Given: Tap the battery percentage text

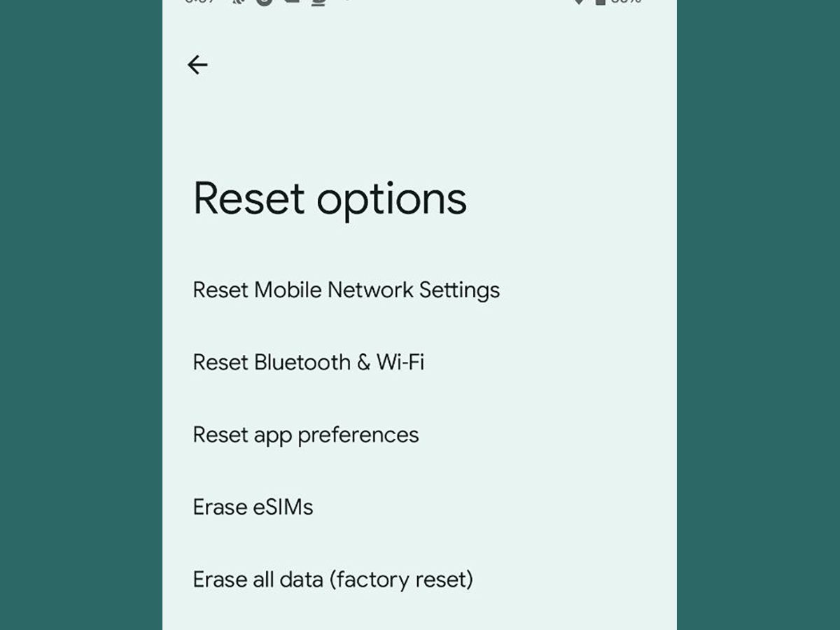Looking at the screenshot, I should [x=626, y=2].
